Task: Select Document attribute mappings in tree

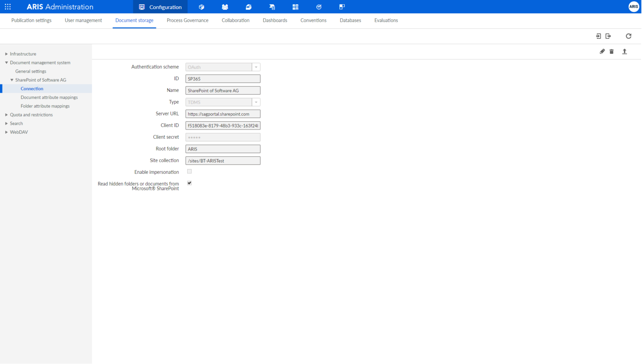Action: pos(49,97)
